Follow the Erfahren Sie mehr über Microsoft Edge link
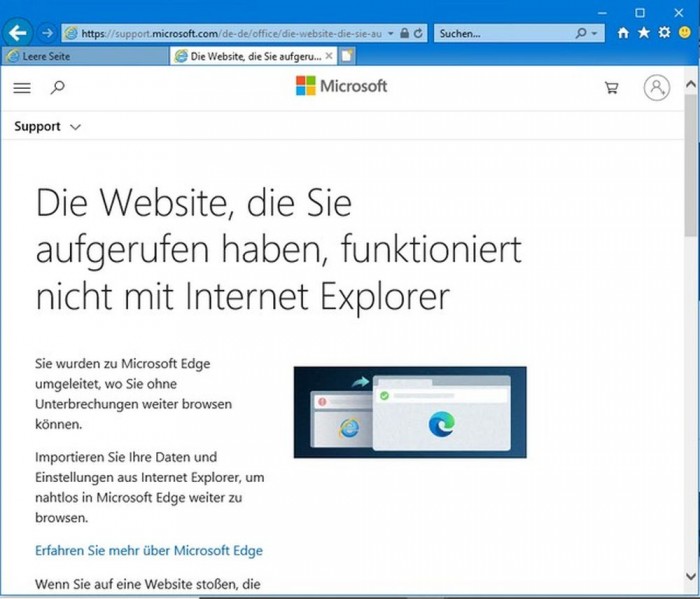The image size is (700, 599). tap(149, 550)
